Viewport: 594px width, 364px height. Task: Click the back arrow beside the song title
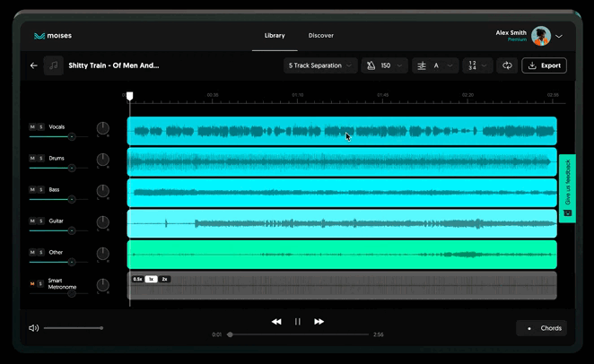[x=34, y=65]
